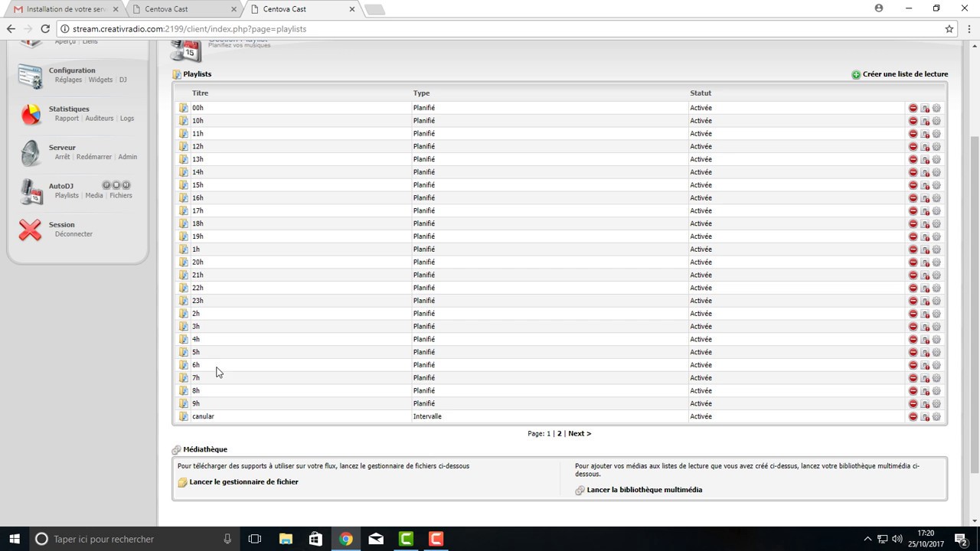Open Fichiers under AutoDJ
This screenshot has height=551, width=980.
[x=121, y=195]
